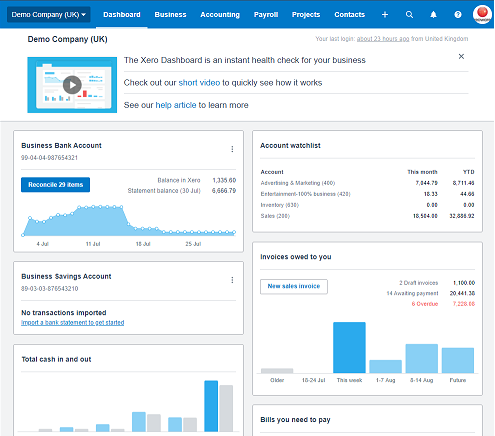The width and height of the screenshot is (495, 436).
Task: Expand the Demo Company (UK) organisation dropdown
Action: (49, 15)
